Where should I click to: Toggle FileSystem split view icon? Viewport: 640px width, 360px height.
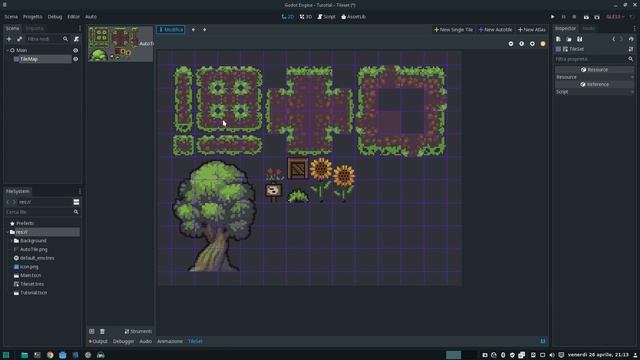click(x=76, y=202)
